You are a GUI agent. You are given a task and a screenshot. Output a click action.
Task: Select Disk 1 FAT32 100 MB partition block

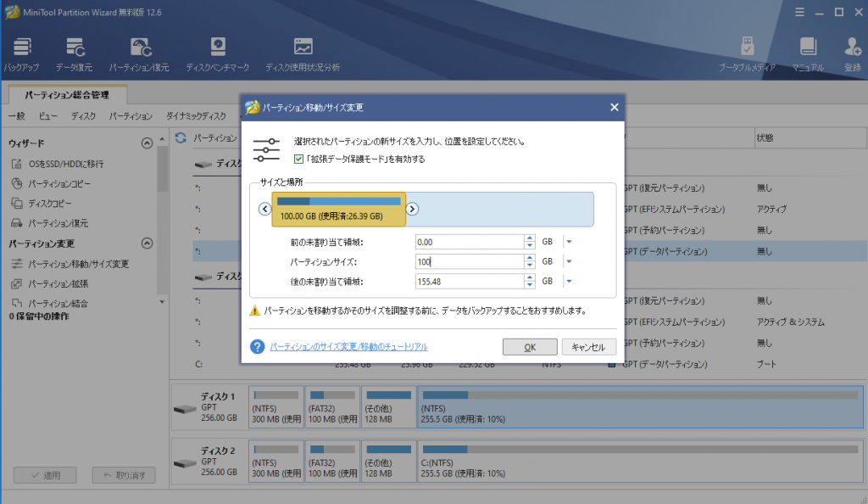tap(332, 407)
